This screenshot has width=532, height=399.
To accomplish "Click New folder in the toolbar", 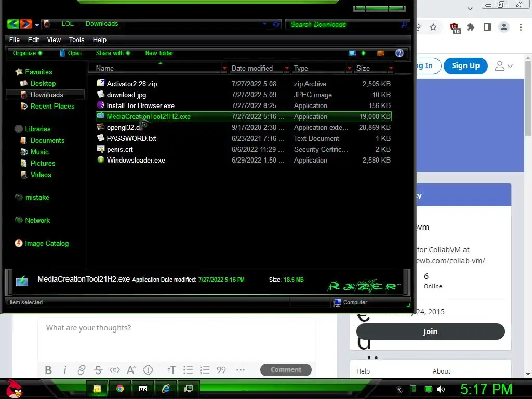I will pyautogui.click(x=159, y=53).
